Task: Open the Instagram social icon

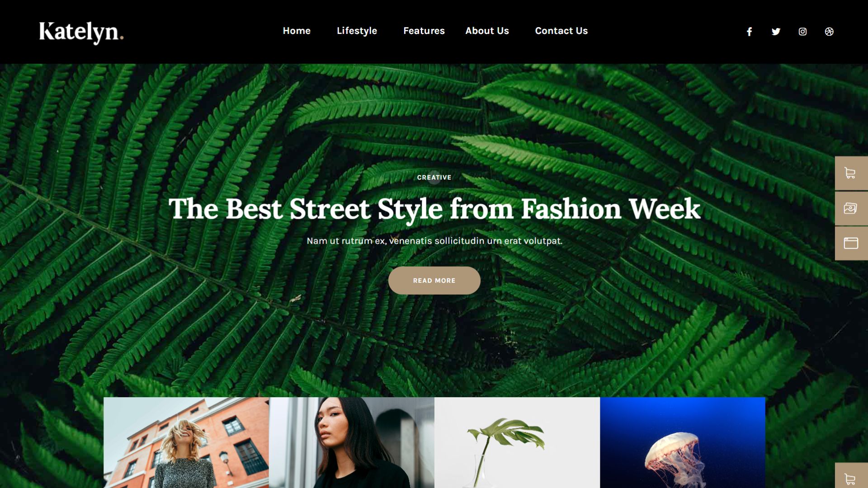Action: (802, 32)
